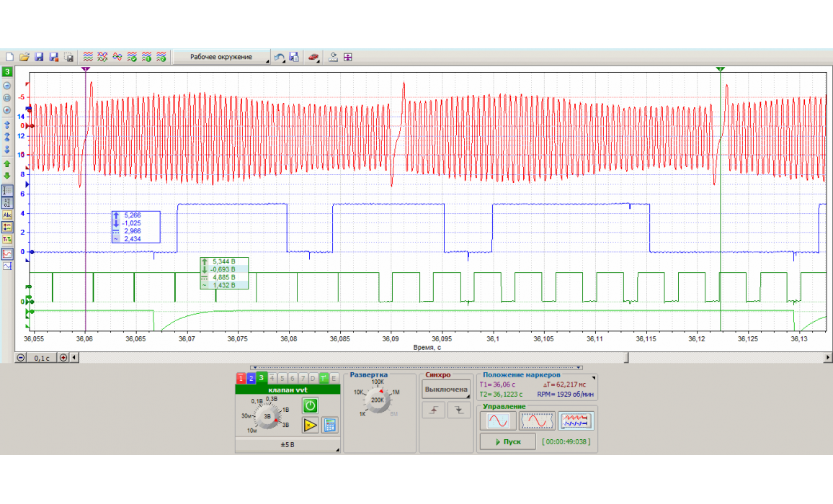Click the blue floppy save icon
The height and width of the screenshot is (504, 833).
point(39,57)
